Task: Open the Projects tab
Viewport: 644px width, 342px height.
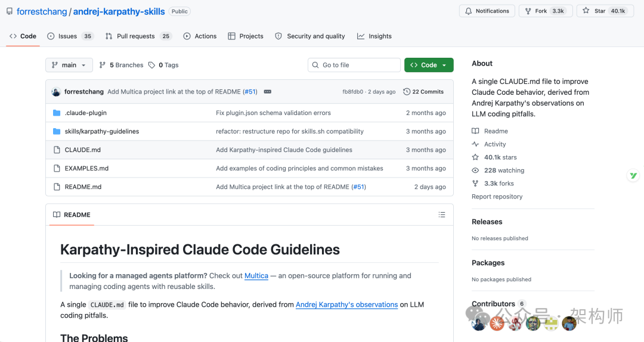Action: point(246,36)
